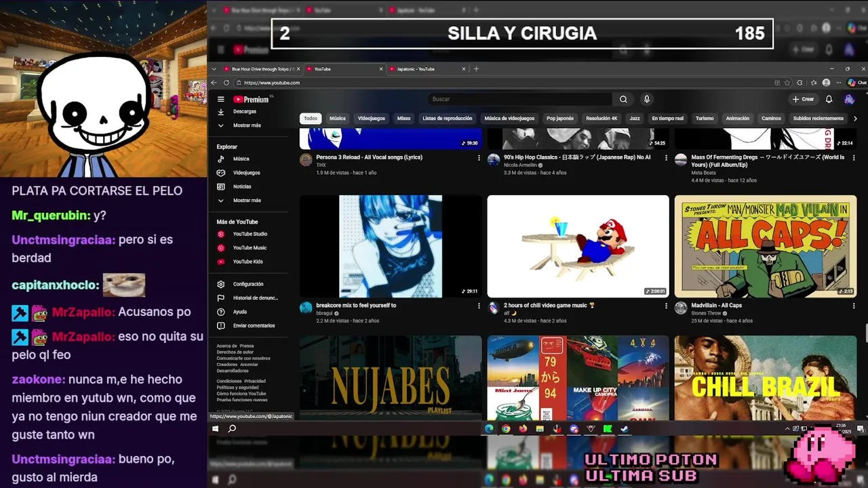The image size is (868, 488).
Task: Click Stones Throw channel avatar
Action: (x=681, y=308)
